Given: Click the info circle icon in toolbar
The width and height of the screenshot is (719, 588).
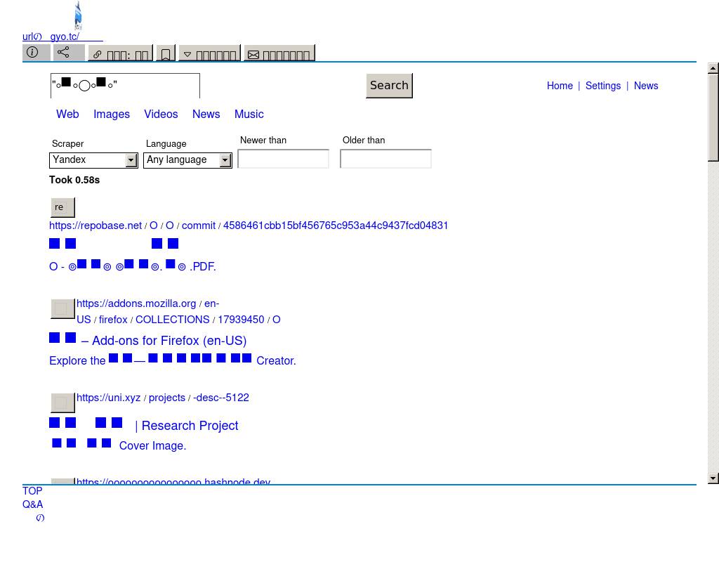Looking at the screenshot, I should coord(32,53).
